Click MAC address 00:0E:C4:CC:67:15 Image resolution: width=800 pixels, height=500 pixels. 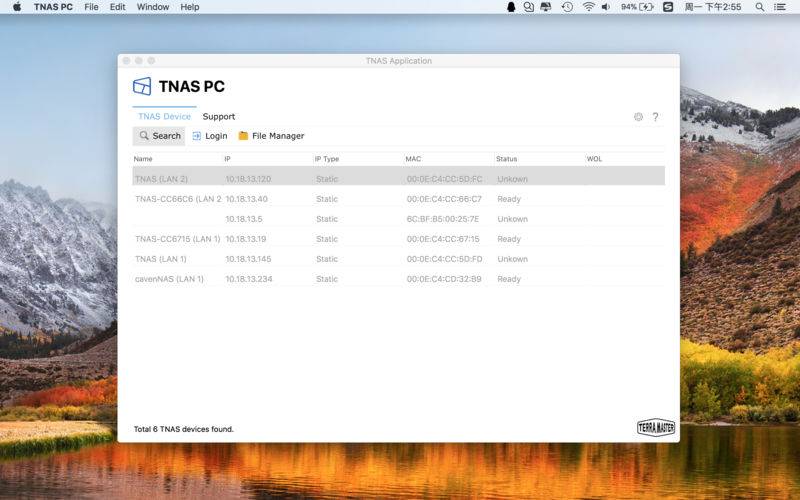[x=443, y=239]
